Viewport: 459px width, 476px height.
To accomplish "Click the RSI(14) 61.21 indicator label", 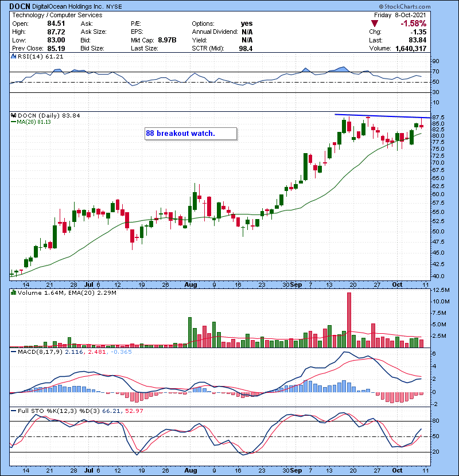I will coord(40,56).
